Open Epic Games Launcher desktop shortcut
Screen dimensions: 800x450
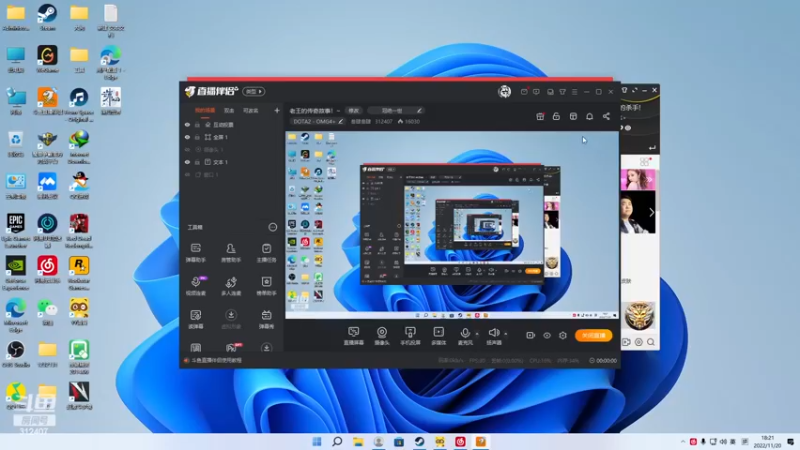point(16,231)
